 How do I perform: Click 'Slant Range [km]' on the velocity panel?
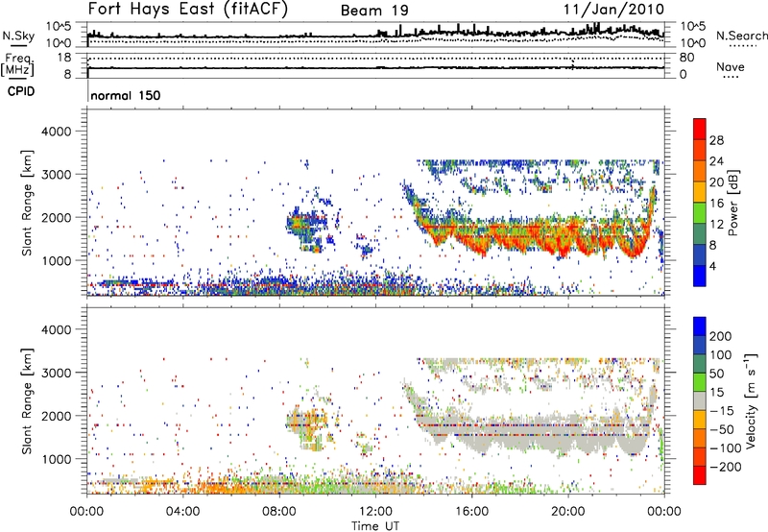[x=27, y=401]
